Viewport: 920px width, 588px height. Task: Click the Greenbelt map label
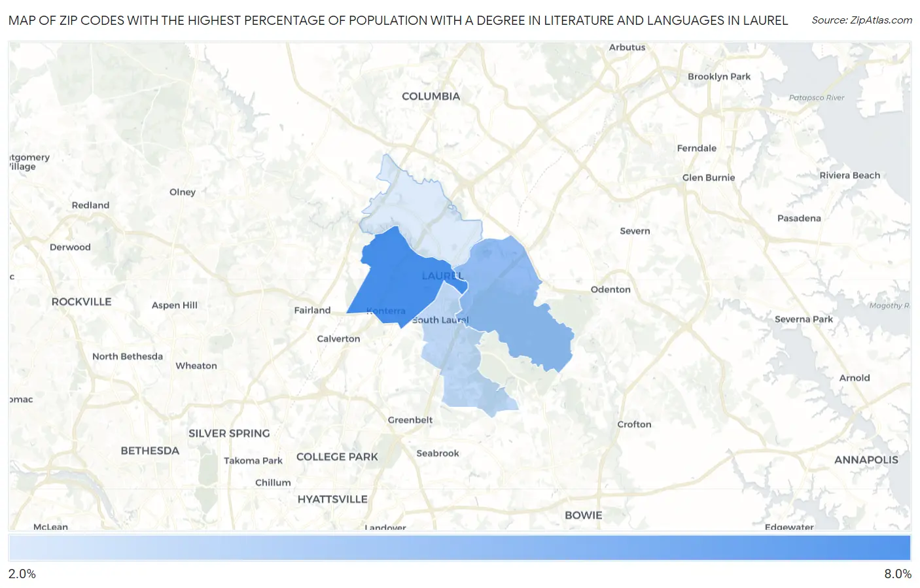click(x=410, y=420)
